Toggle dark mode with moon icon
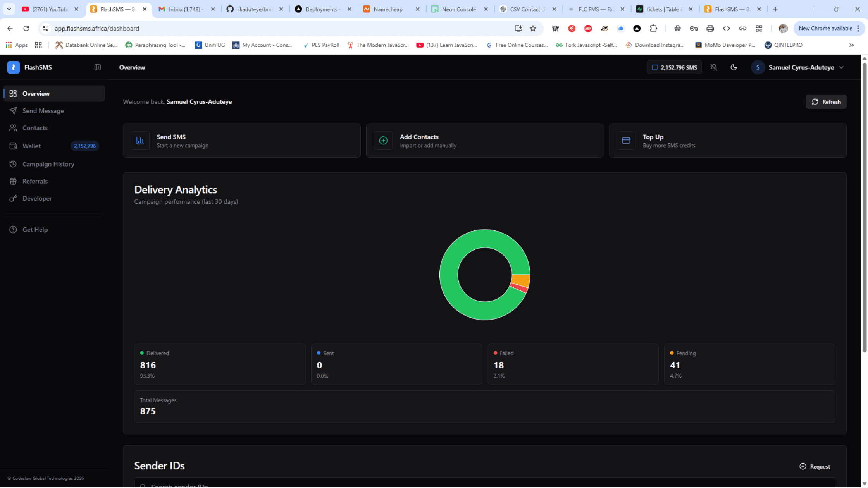 pyautogui.click(x=733, y=67)
